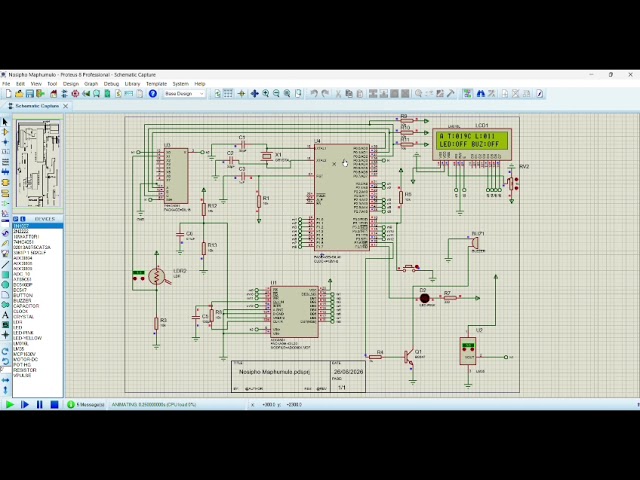Open the 5 Message(s) simulation log

point(86,404)
